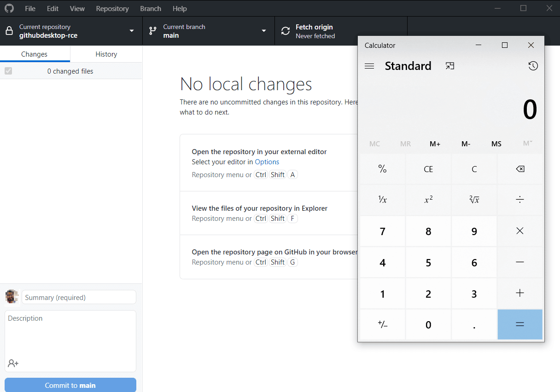
Task: Click the MS memory store button
Action: click(x=496, y=144)
